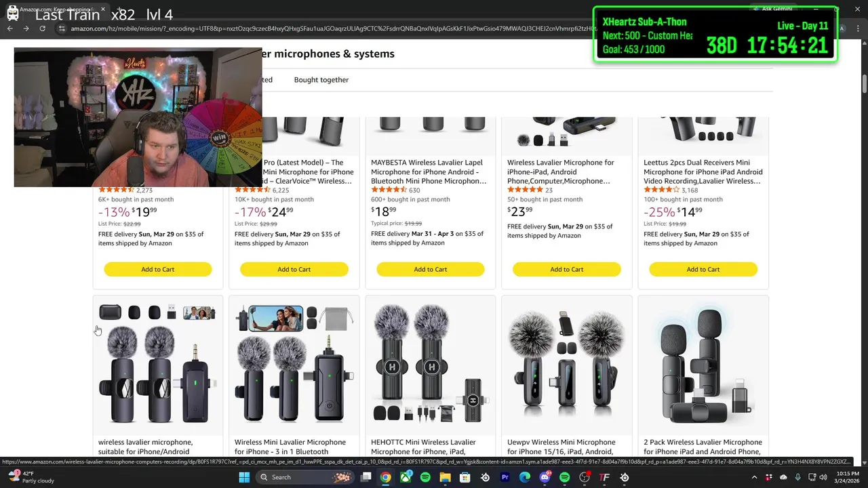Open the volume control in system tray

[x=823, y=477]
